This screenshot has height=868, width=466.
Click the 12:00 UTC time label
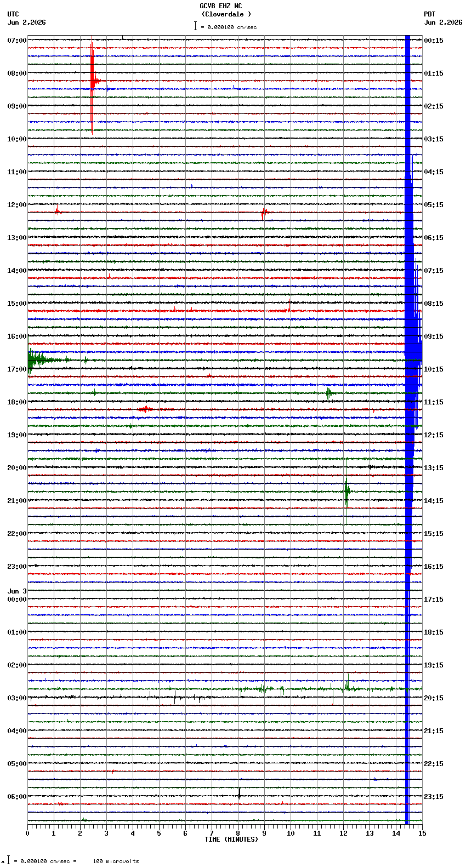[x=17, y=205]
